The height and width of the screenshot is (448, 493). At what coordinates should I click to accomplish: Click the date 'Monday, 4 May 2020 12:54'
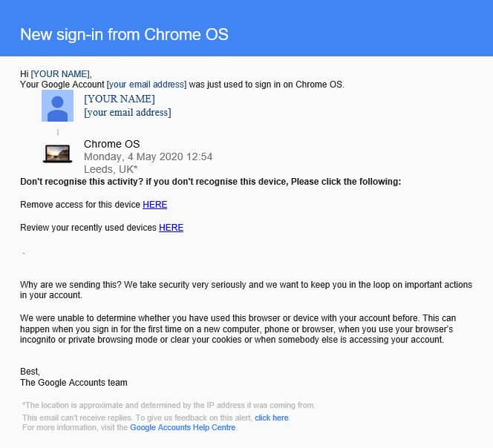(x=148, y=157)
